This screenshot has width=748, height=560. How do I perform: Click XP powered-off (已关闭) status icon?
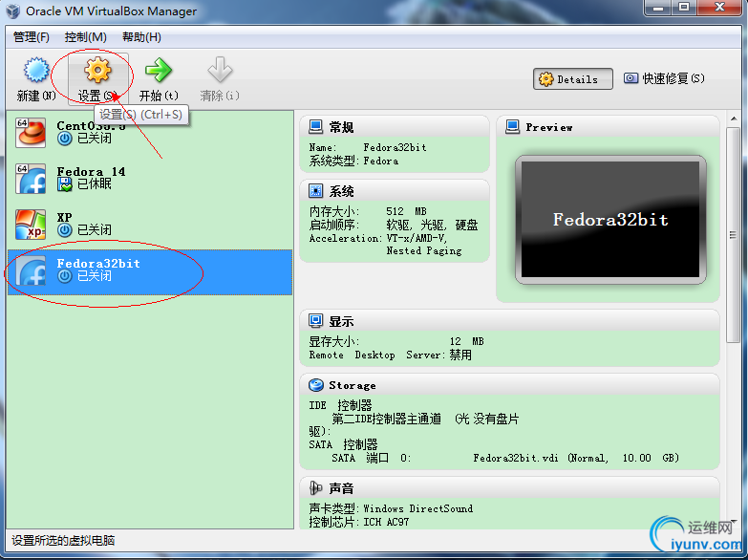coord(64,230)
